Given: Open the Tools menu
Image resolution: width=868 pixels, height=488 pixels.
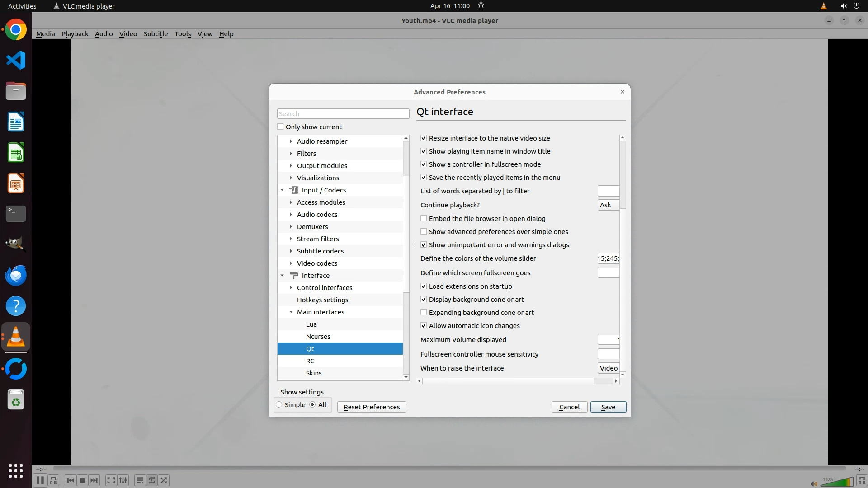Looking at the screenshot, I should 183,34.
